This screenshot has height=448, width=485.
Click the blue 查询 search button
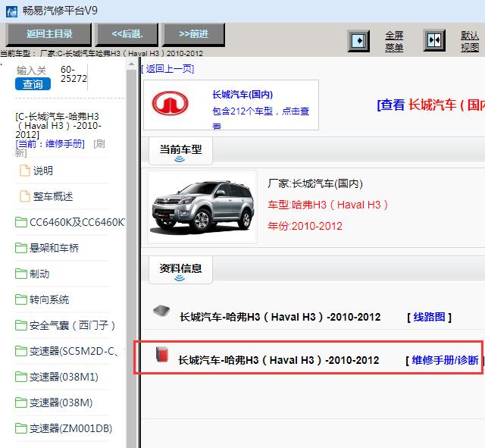pyautogui.click(x=33, y=84)
